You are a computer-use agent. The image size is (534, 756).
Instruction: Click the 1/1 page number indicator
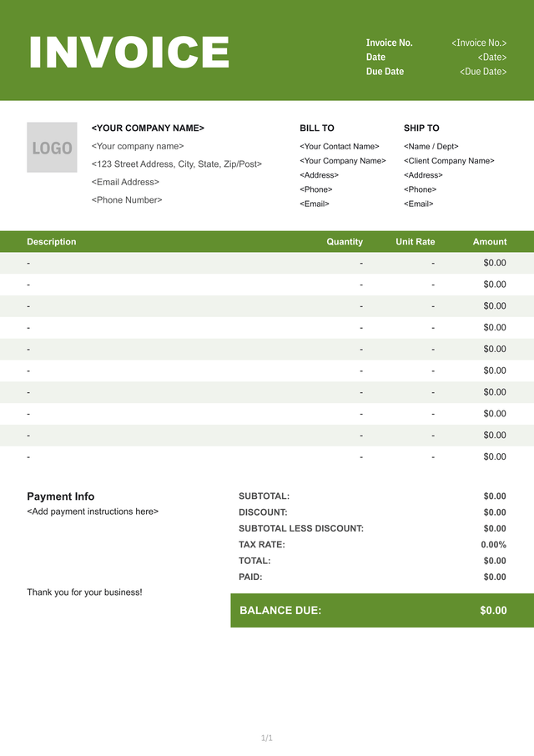(x=267, y=738)
